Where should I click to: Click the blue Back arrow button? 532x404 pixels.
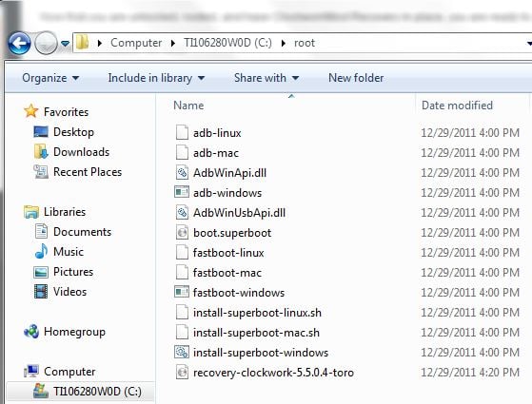19,43
